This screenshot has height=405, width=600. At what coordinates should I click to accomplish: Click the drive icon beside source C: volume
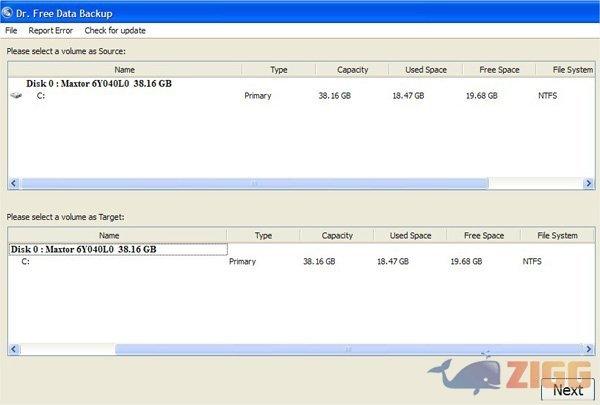(17, 96)
